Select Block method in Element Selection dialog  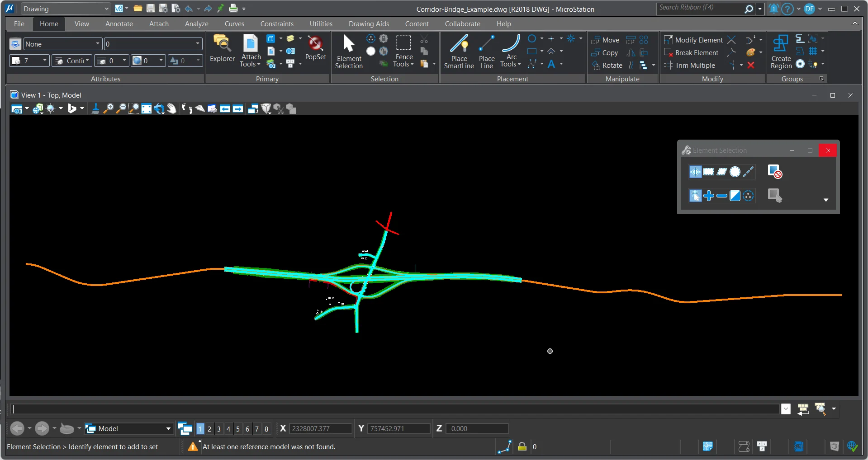[x=709, y=172]
